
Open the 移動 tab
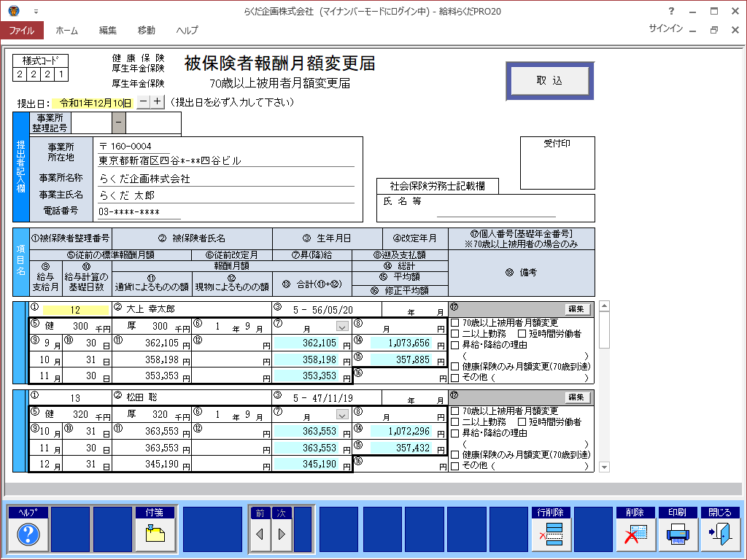pos(146,30)
